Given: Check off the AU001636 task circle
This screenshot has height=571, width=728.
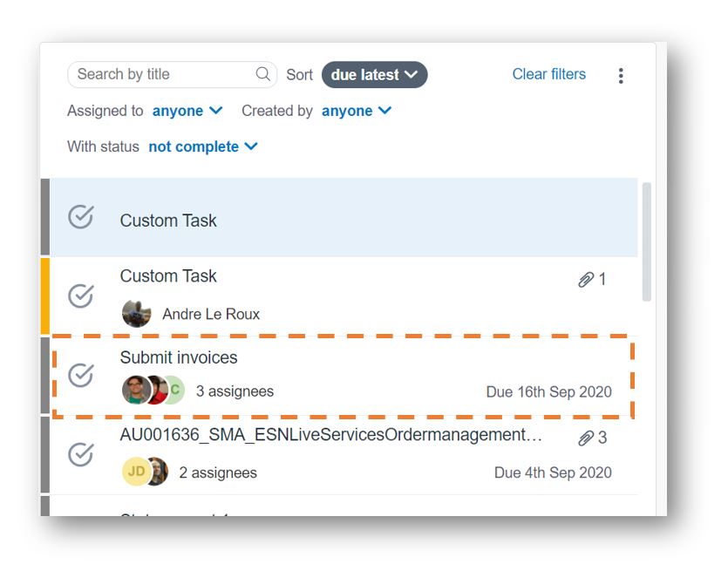Looking at the screenshot, I should click(x=81, y=454).
